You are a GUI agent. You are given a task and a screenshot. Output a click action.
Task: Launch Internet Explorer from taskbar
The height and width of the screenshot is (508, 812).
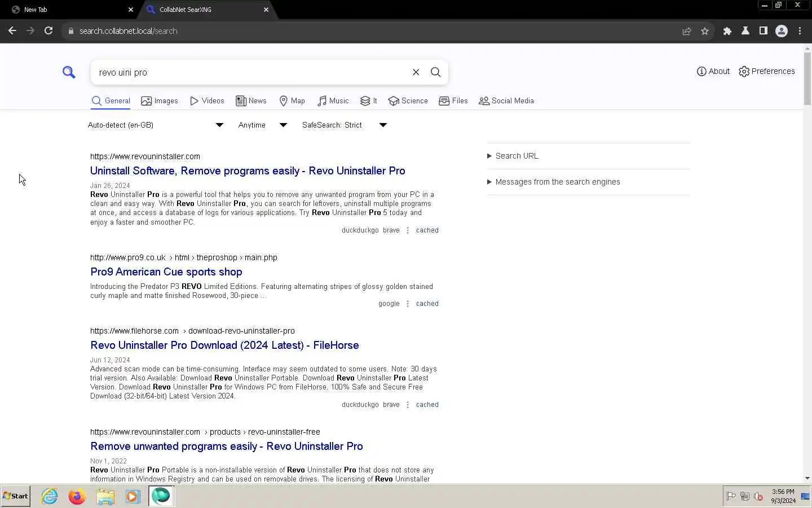point(50,496)
